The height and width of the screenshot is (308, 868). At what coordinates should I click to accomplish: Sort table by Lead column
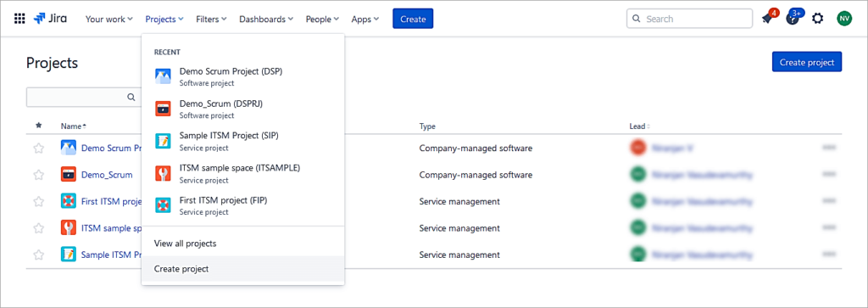(640, 126)
